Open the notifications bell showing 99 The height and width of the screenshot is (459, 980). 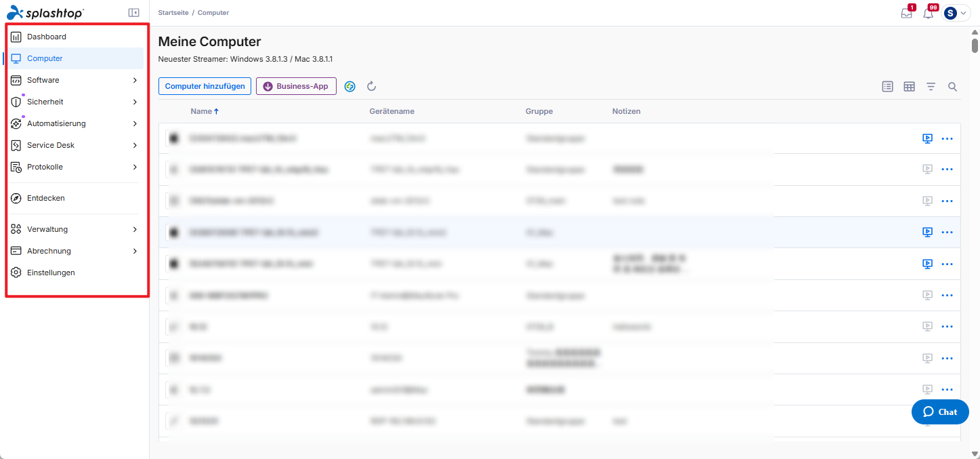pyautogui.click(x=929, y=12)
